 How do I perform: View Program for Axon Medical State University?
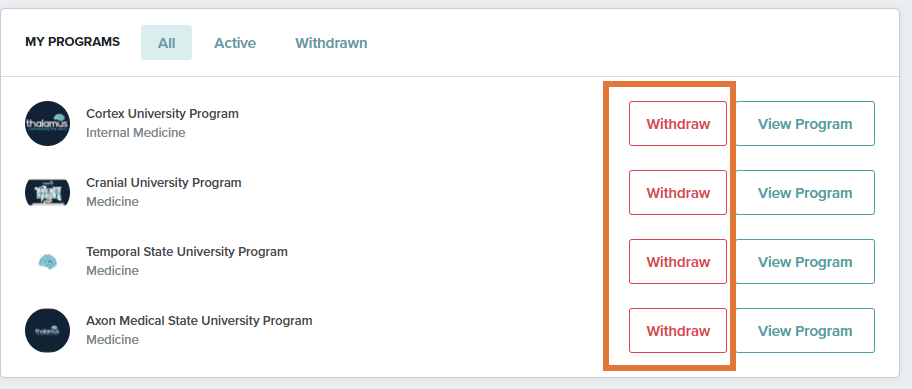pos(805,330)
